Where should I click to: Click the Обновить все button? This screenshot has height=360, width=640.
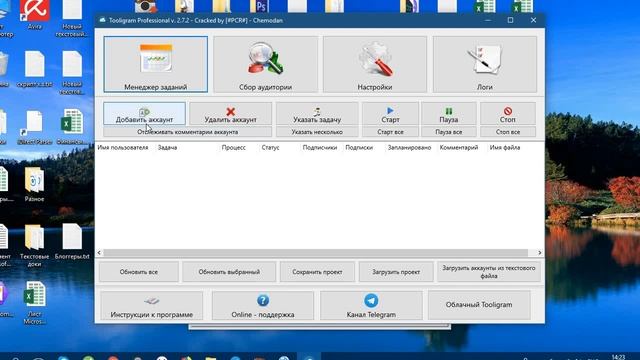tap(139, 272)
